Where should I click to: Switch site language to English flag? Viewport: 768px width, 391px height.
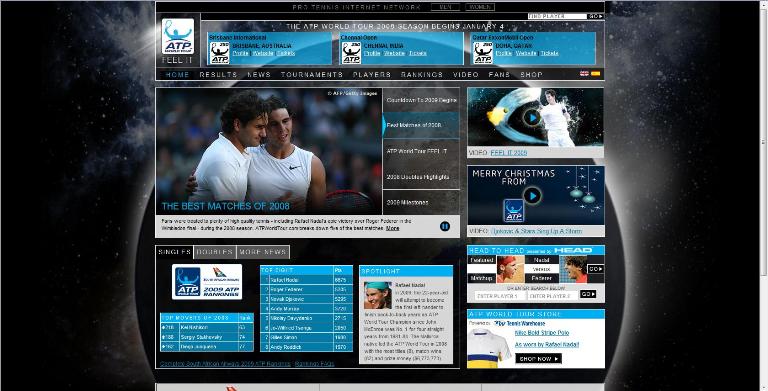tap(584, 73)
